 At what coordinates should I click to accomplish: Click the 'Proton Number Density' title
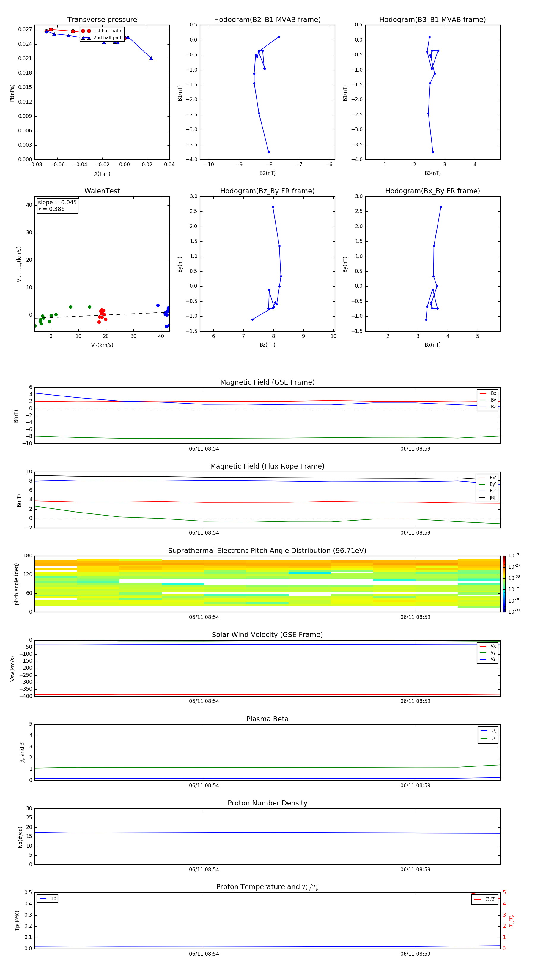(x=267, y=803)
